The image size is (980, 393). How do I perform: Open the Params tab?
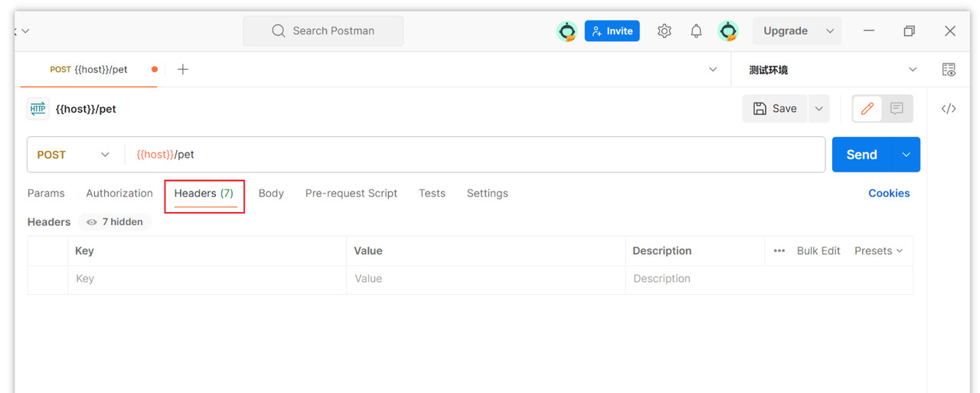tap(46, 193)
